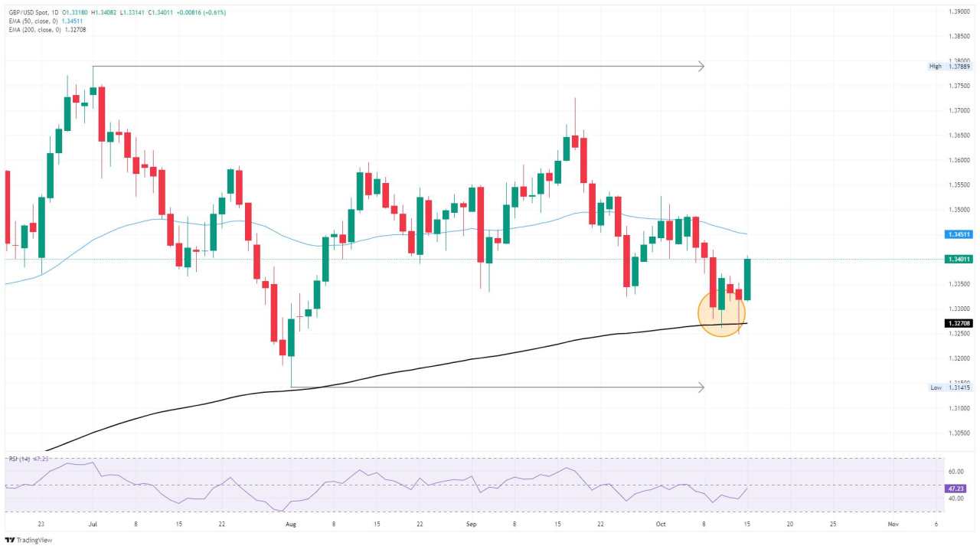The width and height of the screenshot is (980, 549).
Task: Click the Oct label on time axis
Action: tap(660, 524)
